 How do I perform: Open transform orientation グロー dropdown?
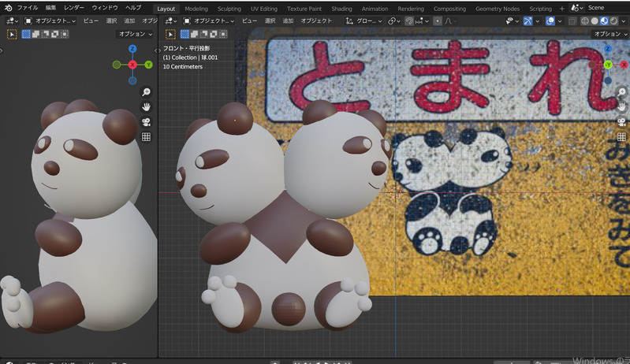(x=364, y=21)
